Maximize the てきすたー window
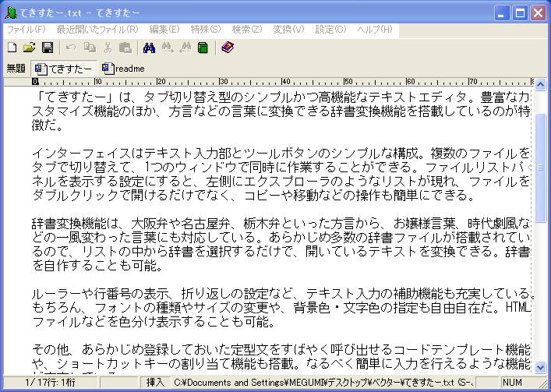551x392 pixels. pyautogui.click(x=520, y=13)
